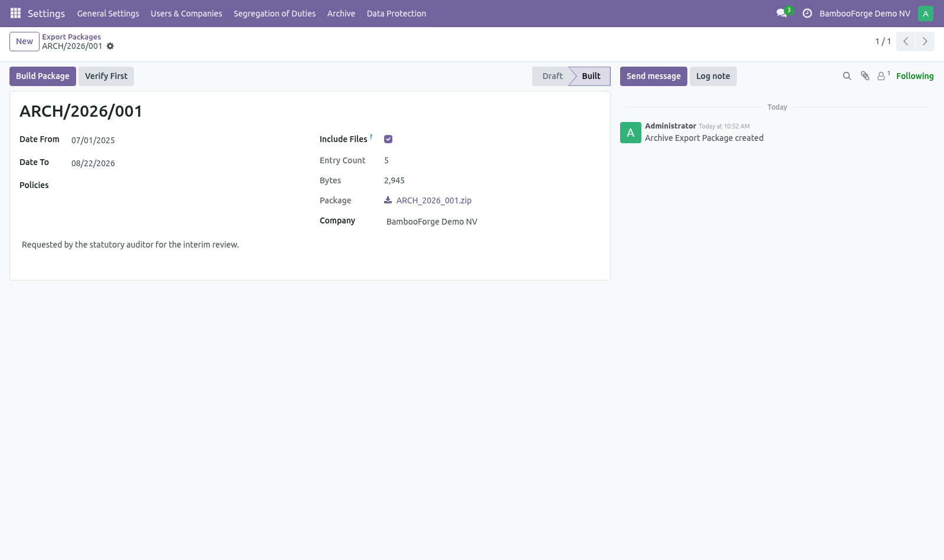This screenshot has width=944, height=560.
Task: Open attachments paperclip icon
Action: [x=865, y=76]
